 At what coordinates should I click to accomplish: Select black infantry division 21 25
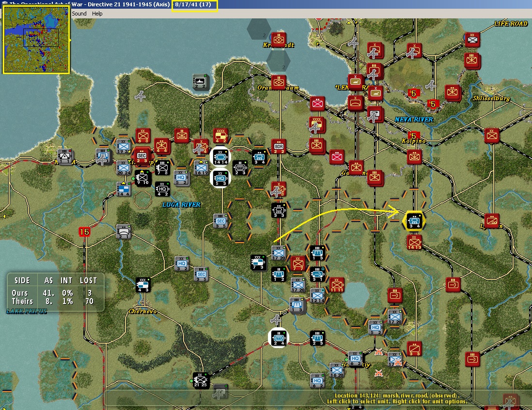(201, 380)
